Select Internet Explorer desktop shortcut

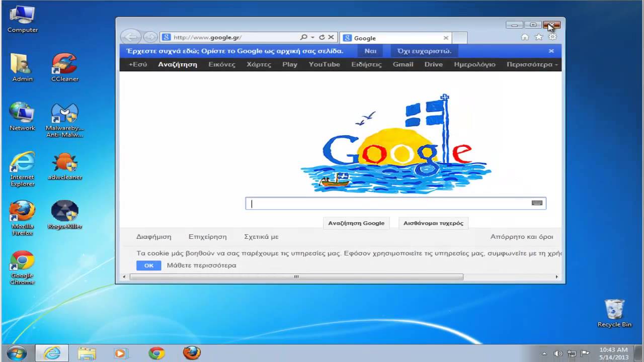pos(23,169)
